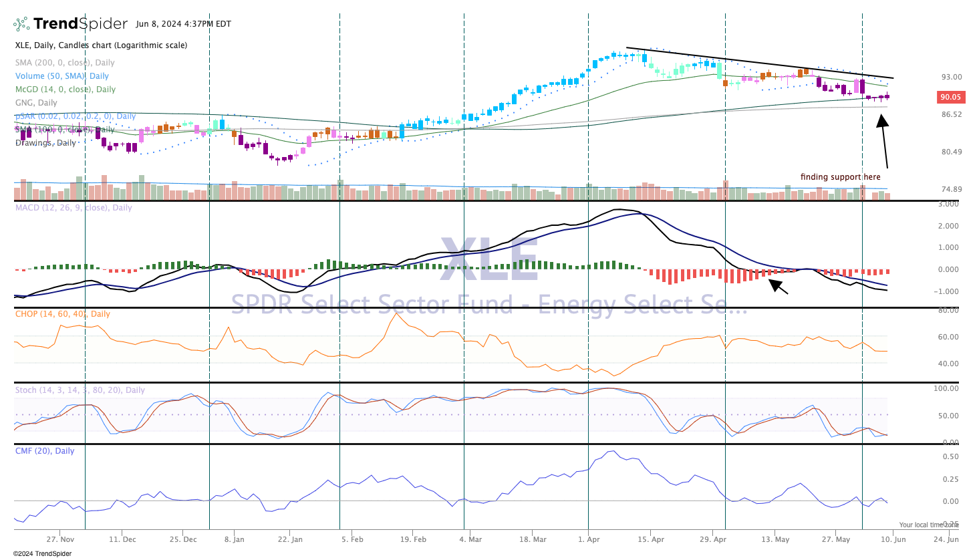Select the '8. Jan' date axis label

[x=235, y=539]
